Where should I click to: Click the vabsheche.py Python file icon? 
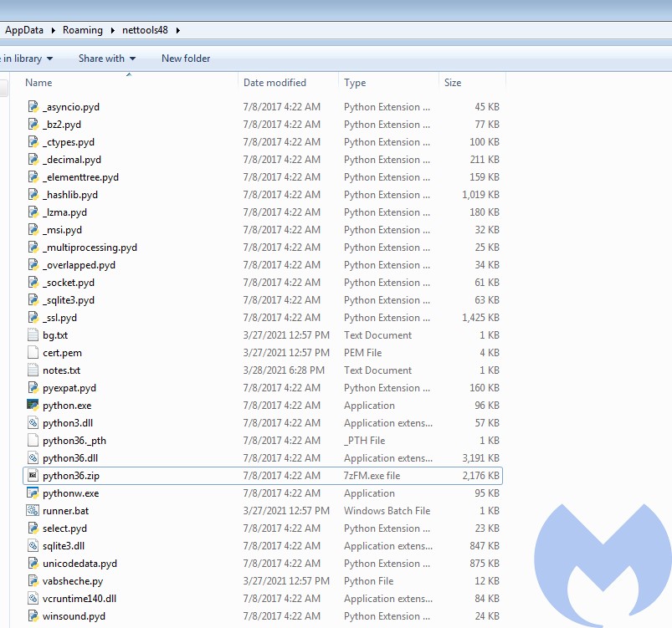pyautogui.click(x=33, y=580)
